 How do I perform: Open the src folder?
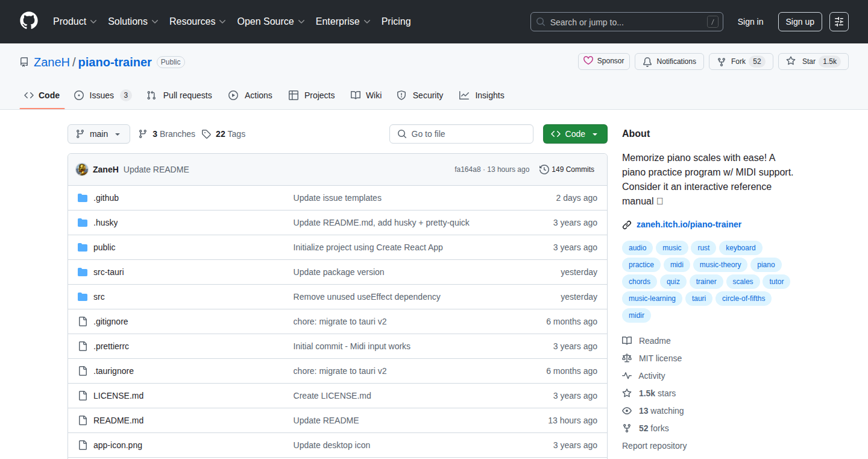click(x=99, y=297)
